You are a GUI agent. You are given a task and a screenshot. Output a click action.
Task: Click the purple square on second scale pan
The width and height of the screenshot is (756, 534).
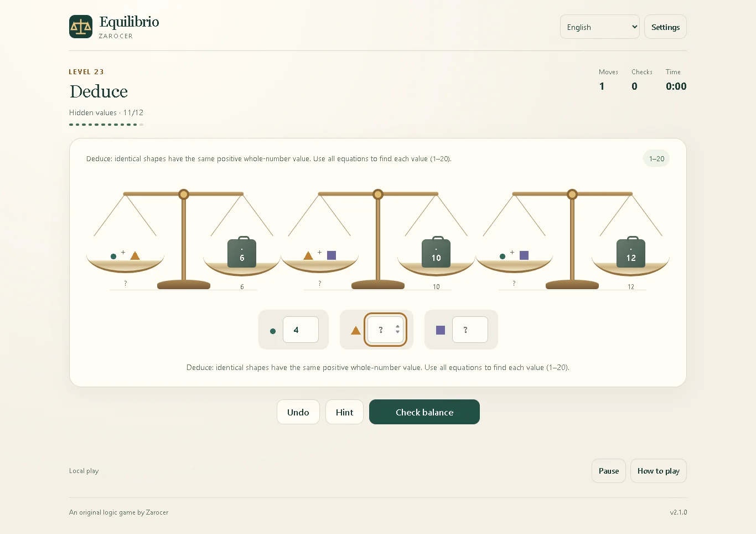click(332, 255)
